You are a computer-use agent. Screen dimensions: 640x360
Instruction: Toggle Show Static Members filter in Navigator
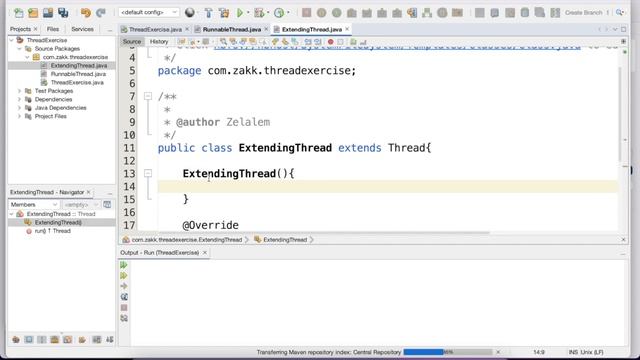(42, 340)
